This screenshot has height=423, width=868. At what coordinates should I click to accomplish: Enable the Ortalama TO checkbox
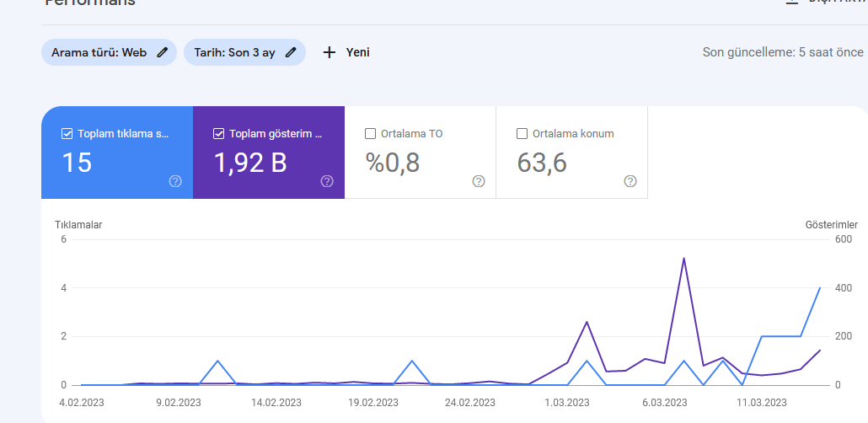[370, 133]
